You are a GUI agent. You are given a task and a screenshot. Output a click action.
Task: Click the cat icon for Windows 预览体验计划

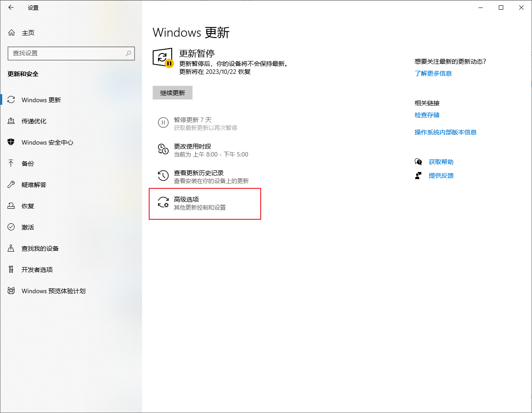click(x=12, y=291)
